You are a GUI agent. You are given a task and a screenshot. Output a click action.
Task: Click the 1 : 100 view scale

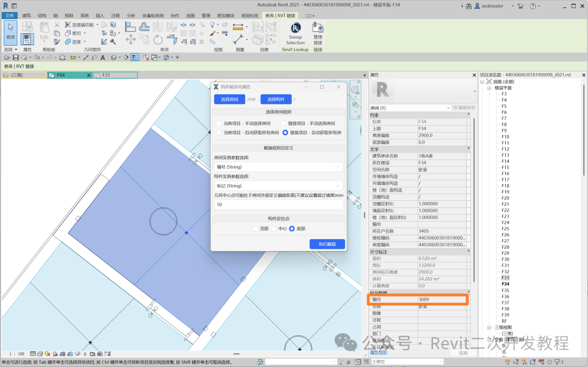pos(17,353)
